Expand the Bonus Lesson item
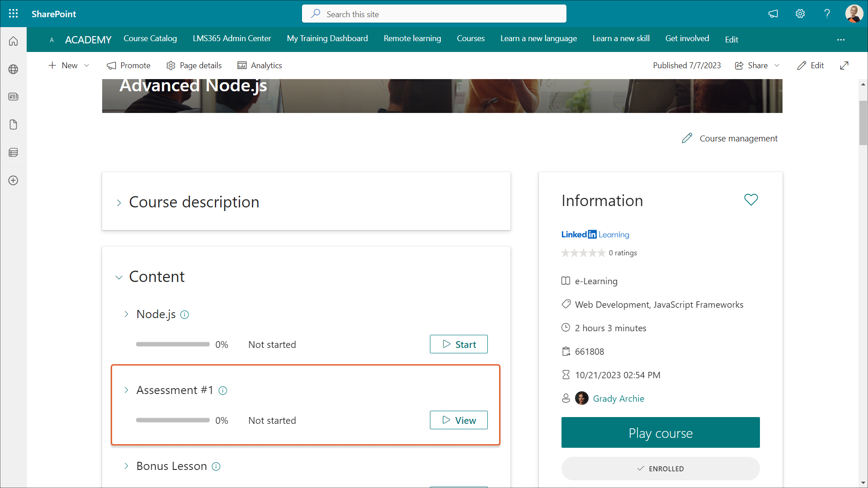 pos(126,466)
